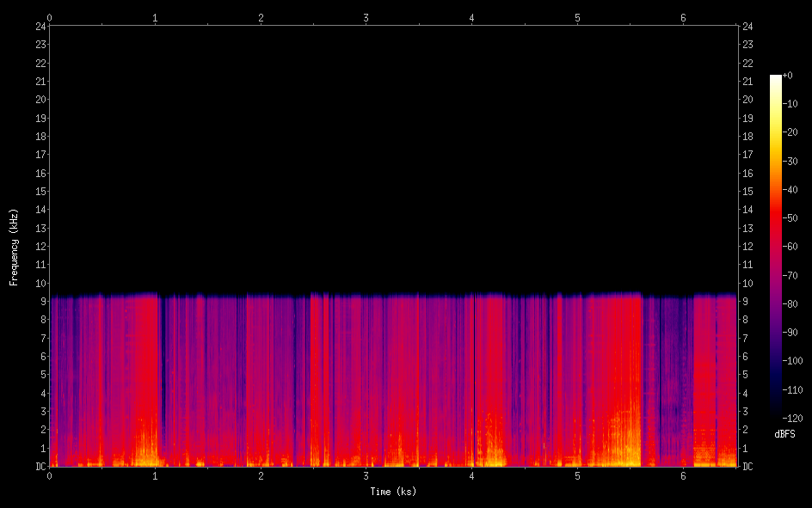812x508 pixels.
Task: Click the 24 kHz tick on left frequency axis
Action: (40, 26)
